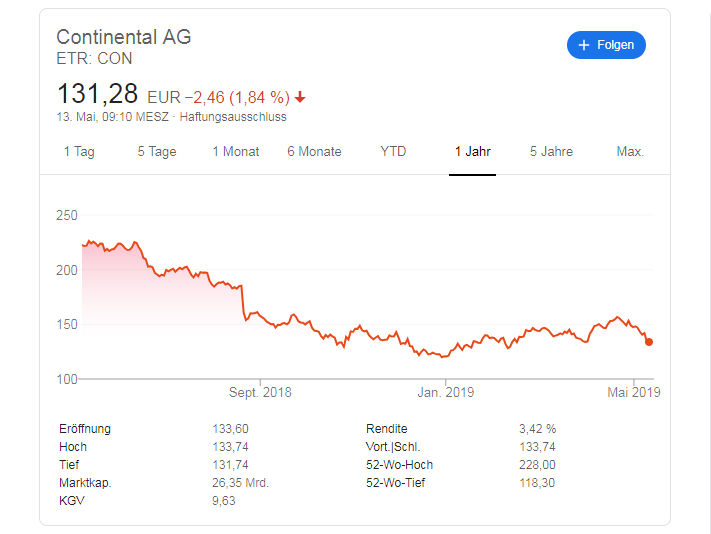Viewport: 711px width, 534px height.
Task: Select the 1 Jahr tab
Action: (472, 151)
